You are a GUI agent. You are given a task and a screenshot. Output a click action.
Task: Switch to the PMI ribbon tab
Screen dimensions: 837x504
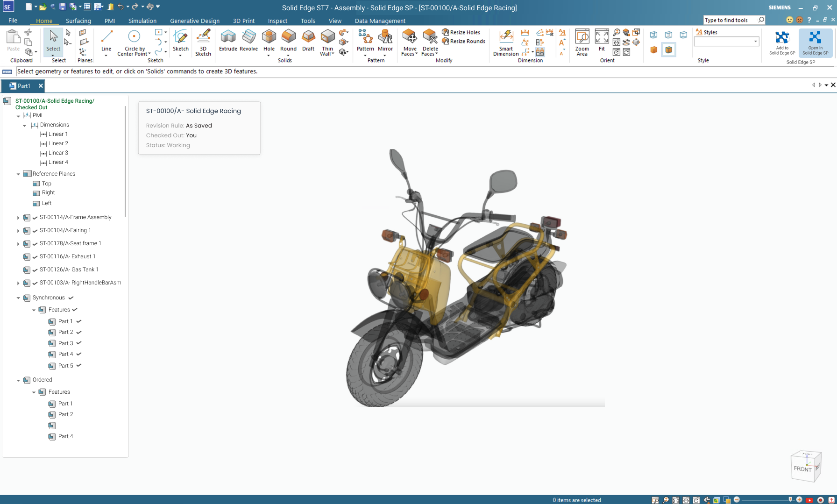[110, 21]
